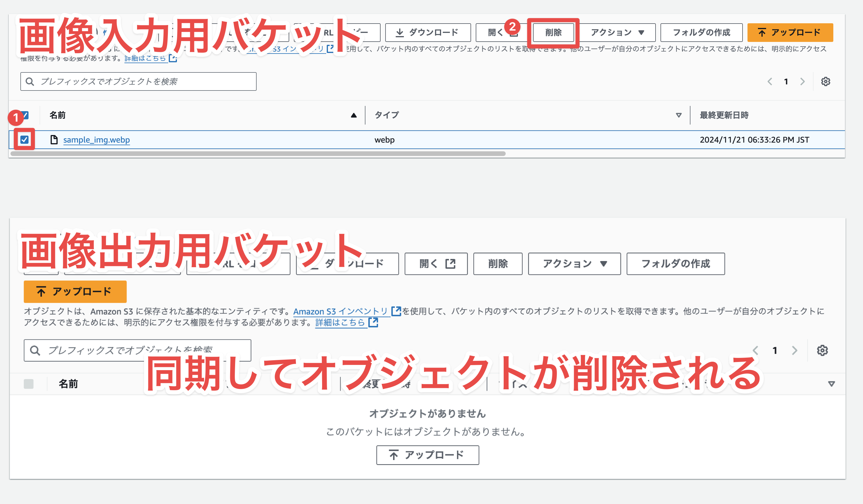
Task: Click Download button in input bucket toolbar
Action: tap(428, 33)
